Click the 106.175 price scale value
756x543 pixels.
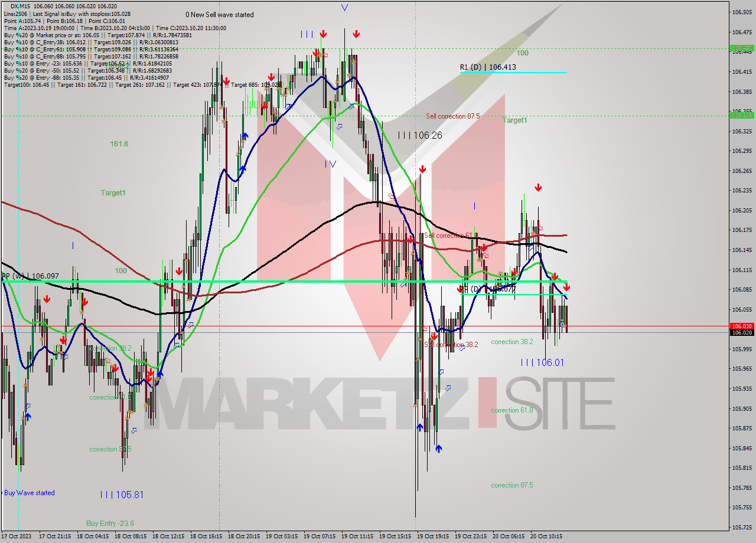742,230
